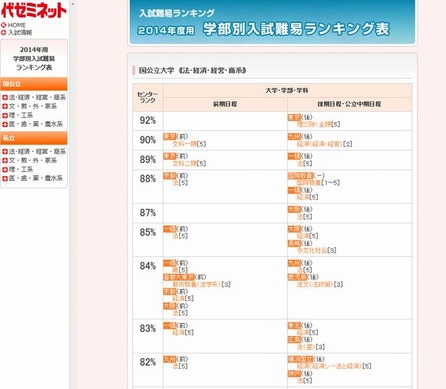
Task: Click the 一橋(後) tag in 89% row
Action: click(300, 156)
